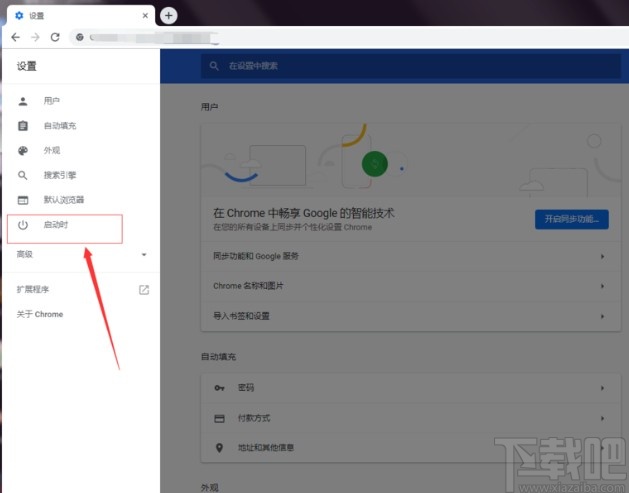This screenshot has height=493, width=629.
Task: Click the 用户 person icon in sidebar
Action: click(x=23, y=101)
